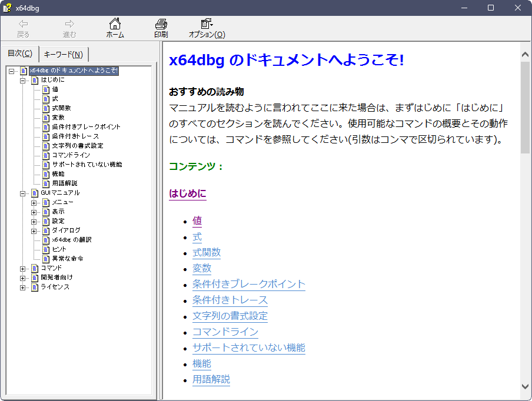
Task: Click page icon next to 値 in tree
Action: [46, 89]
